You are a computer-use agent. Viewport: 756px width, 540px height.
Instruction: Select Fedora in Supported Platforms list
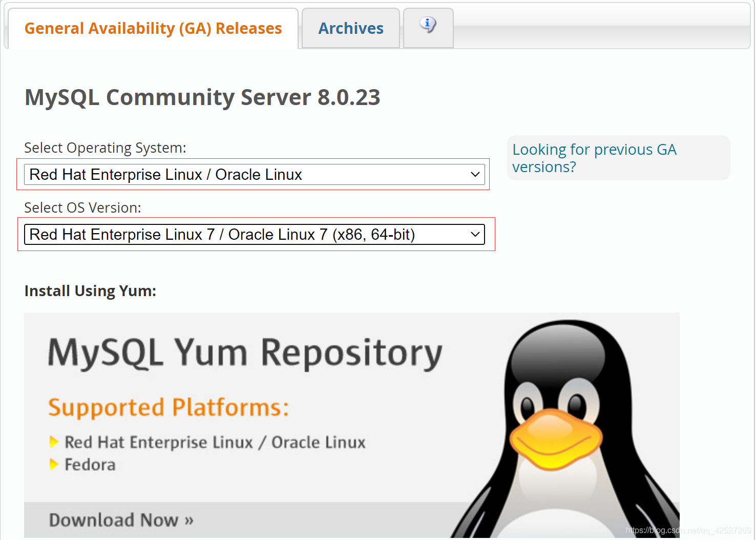pos(90,465)
